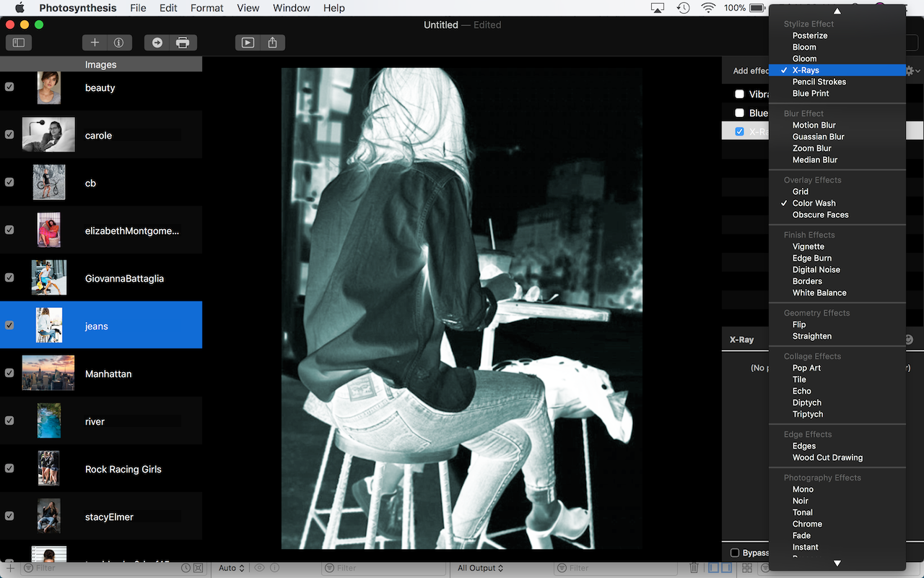Click the down arrow at effects menu bottom

837,563
